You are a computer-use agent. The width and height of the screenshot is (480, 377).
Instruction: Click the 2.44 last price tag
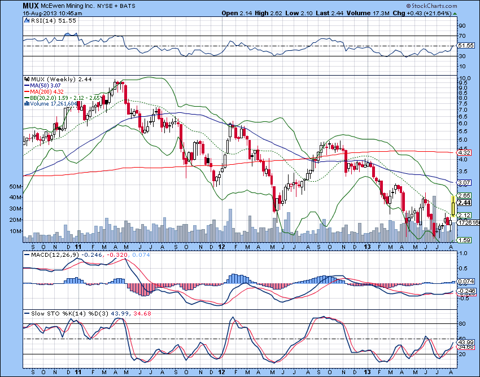(x=465, y=203)
